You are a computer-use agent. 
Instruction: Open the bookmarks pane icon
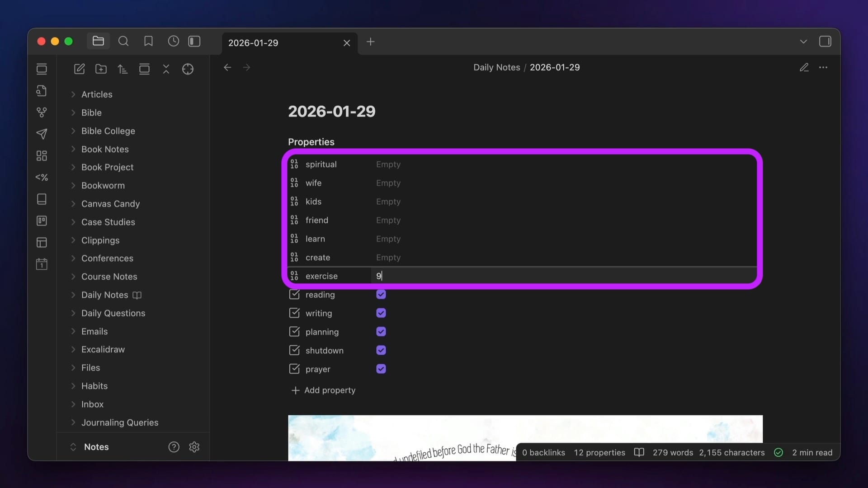click(x=148, y=42)
